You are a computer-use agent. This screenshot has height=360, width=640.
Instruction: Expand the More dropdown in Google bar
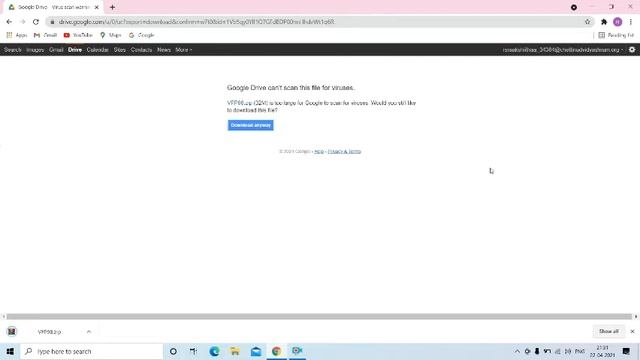pyautogui.click(x=184, y=50)
